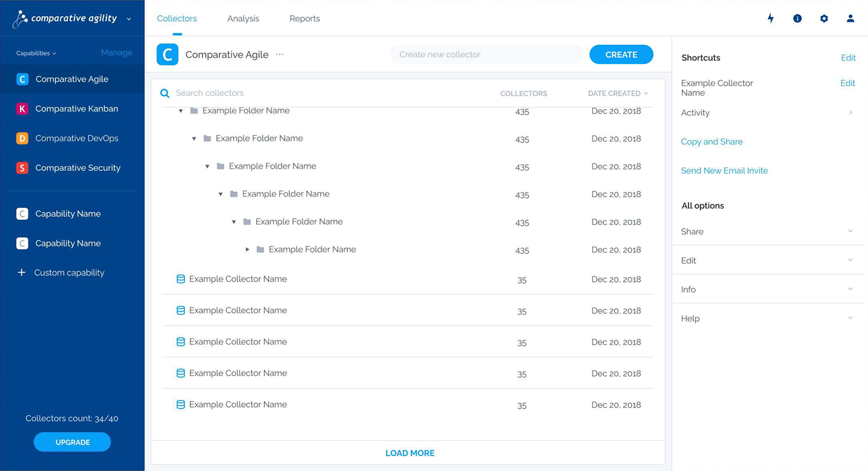This screenshot has width=868, height=471.
Task: Switch to the Collectors tab
Action: (x=177, y=18)
